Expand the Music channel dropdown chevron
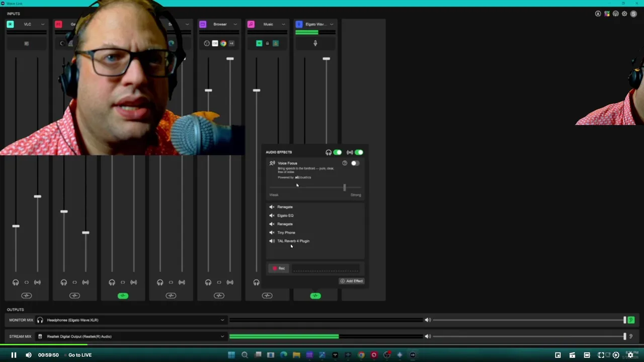This screenshot has height=362, width=644. click(x=283, y=24)
